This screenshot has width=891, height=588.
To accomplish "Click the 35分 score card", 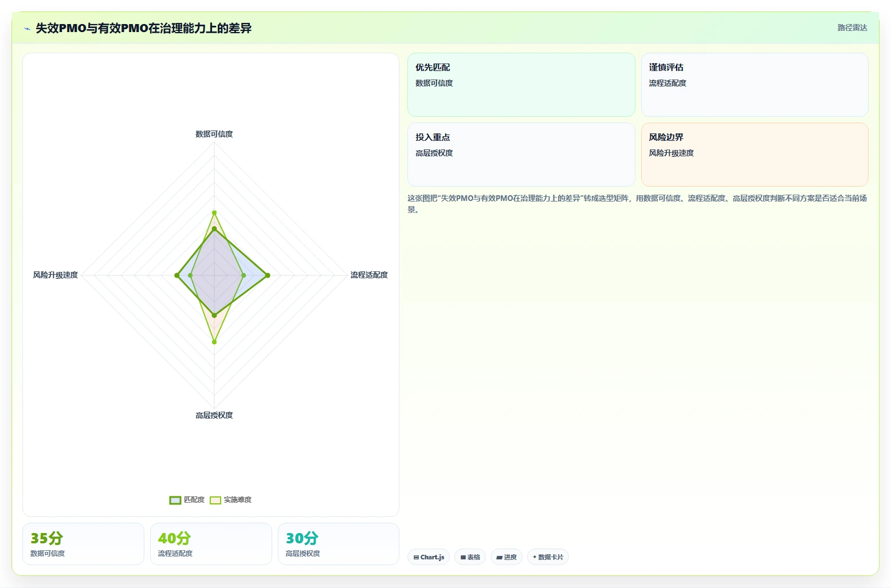I will [83, 544].
